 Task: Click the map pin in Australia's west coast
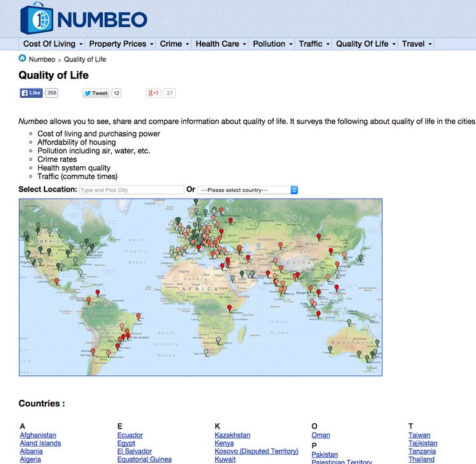click(330, 349)
